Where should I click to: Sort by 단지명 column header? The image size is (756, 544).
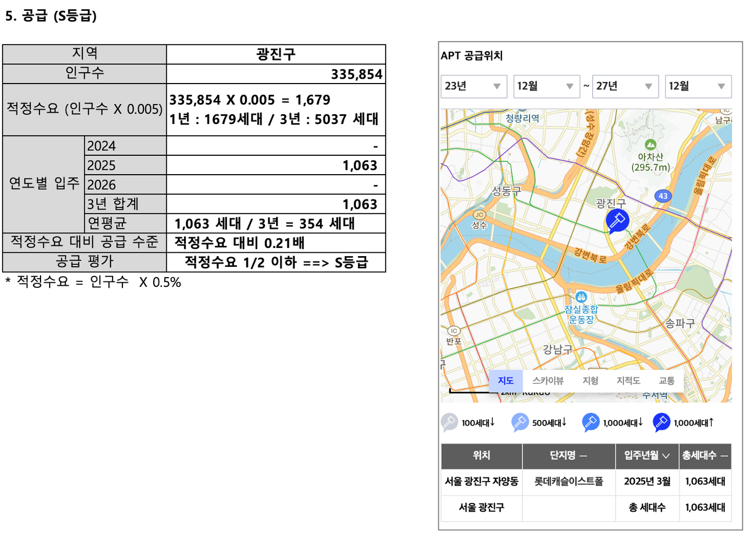point(569,456)
